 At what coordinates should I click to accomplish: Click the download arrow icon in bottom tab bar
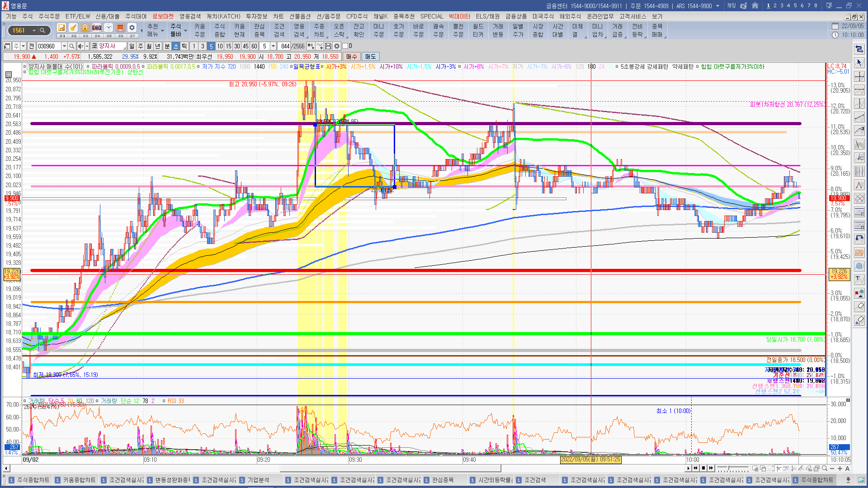click(848, 480)
